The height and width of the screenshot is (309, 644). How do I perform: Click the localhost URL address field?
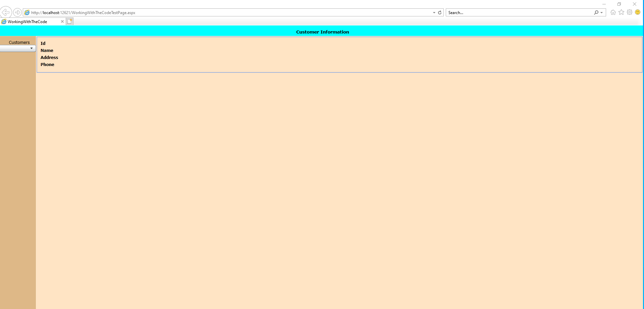[x=201, y=12]
